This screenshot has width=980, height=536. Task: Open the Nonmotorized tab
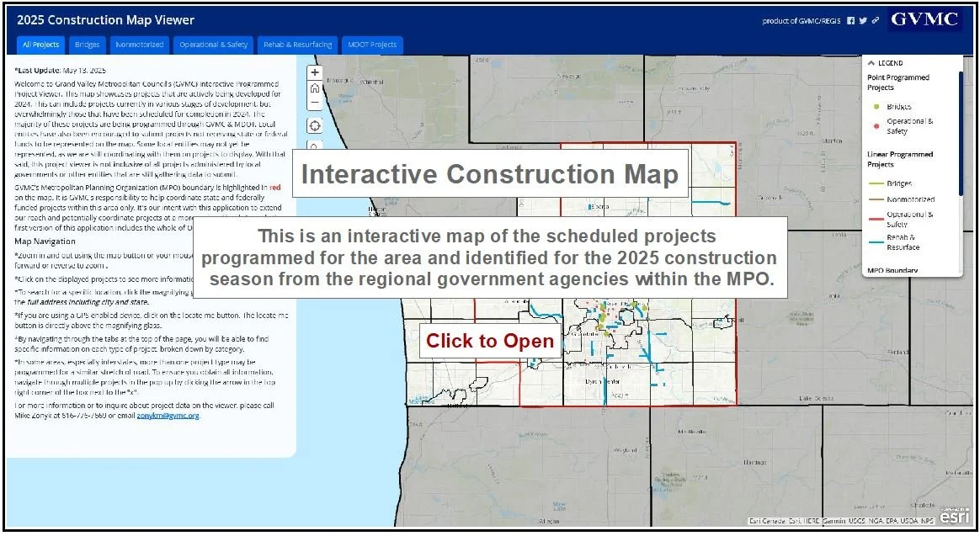pyautogui.click(x=140, y=45)
